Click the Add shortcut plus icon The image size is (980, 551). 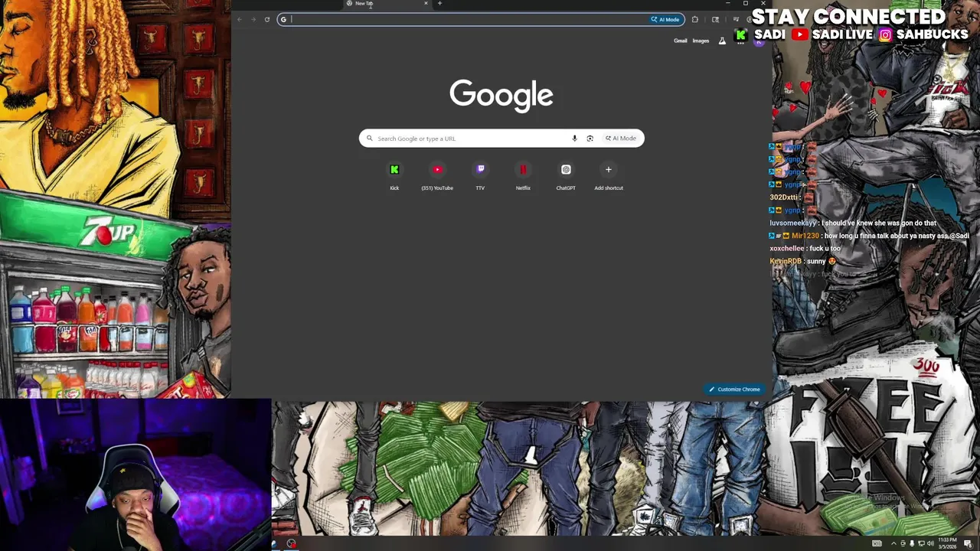[609, 169]
